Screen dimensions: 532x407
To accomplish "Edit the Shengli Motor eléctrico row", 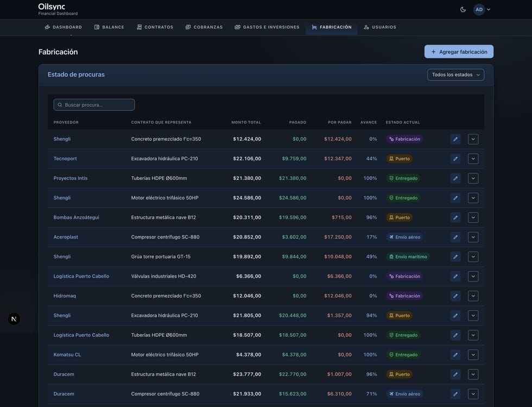I will pyautogui.click(x=455, y=198).
